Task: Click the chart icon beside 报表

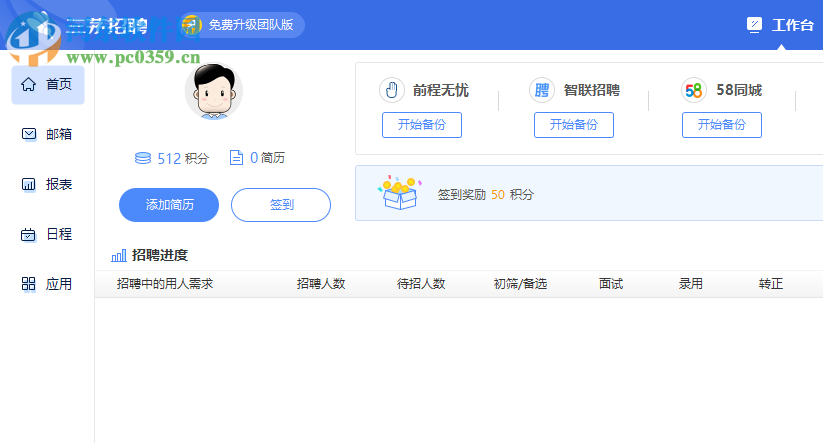Action: click(x=28, y=184)
